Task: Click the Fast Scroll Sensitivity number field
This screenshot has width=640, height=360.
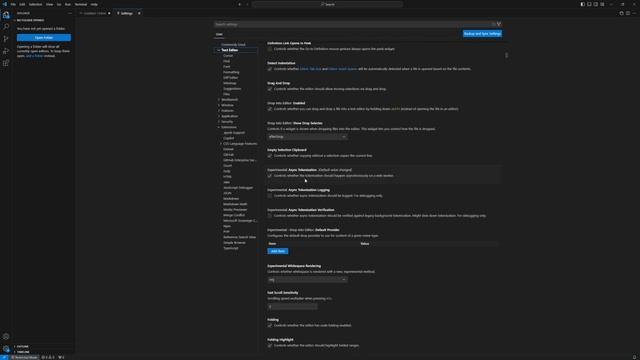Action: 292,307
